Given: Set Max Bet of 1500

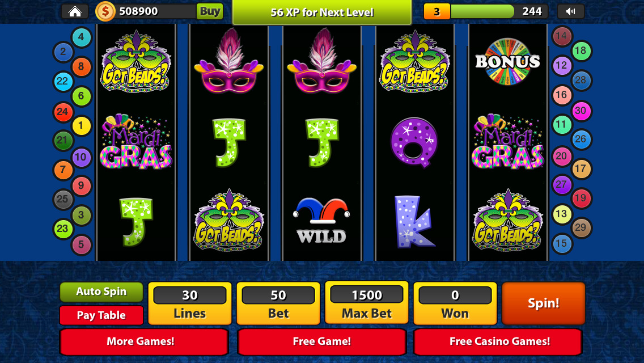Looking at the screenshot, I should coord(367,303).
